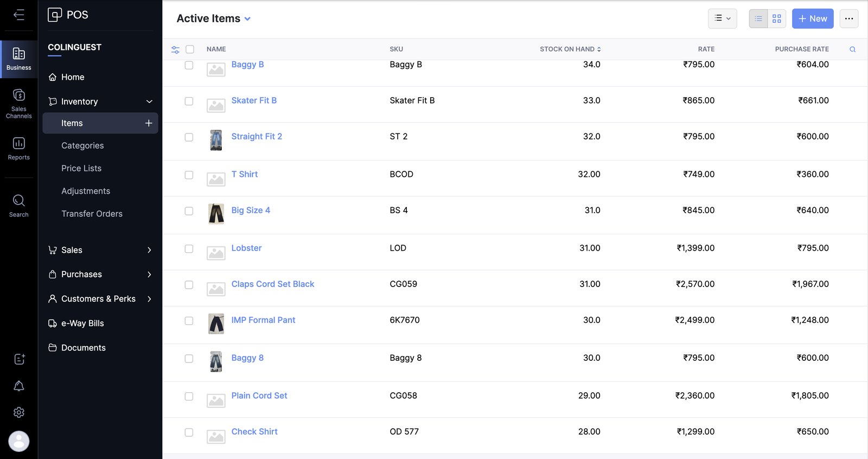
Task: Check the T Shirt row checkbox
Action: (x=189, y=175)
